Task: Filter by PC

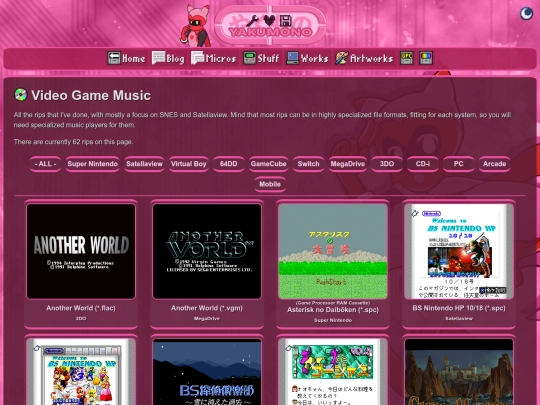Action: click(459, 164)
